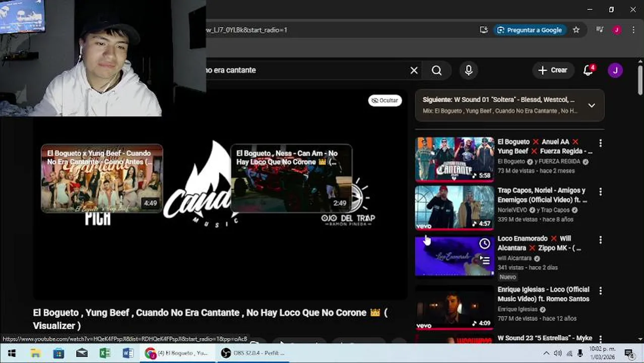Viewport: 644px width, 363px height.
Task: Open options menu for Enrique Iglesias Loco video
Action: [600, 291]
